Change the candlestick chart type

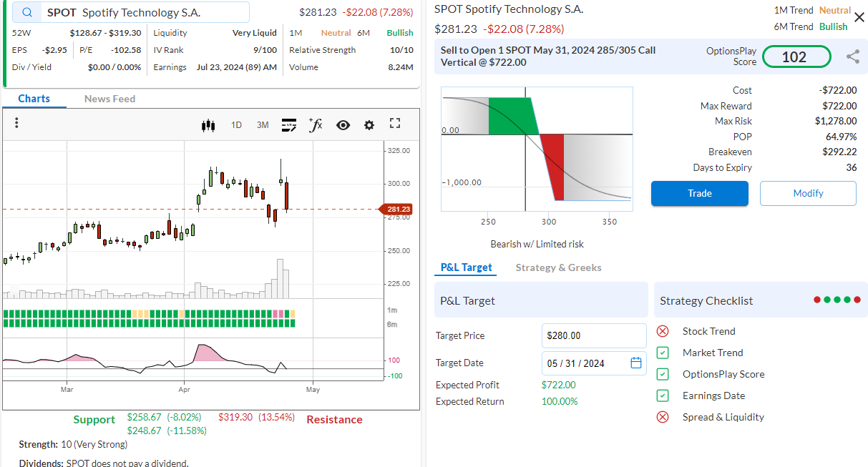pyautogui.click(x=208, y=125)
